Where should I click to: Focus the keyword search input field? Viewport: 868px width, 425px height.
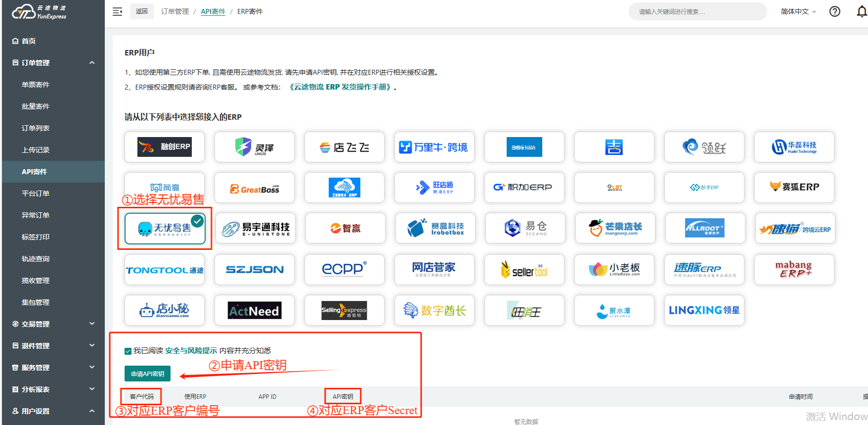(697, 11)
